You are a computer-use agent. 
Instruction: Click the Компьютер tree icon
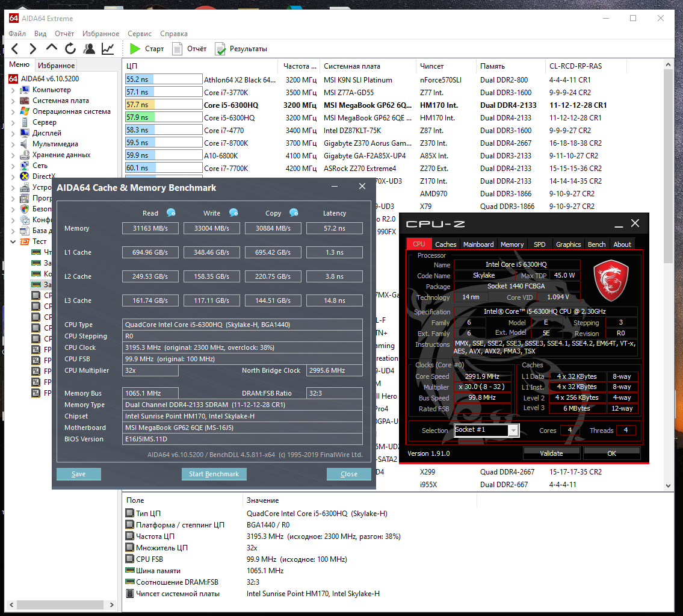point(25,90)
